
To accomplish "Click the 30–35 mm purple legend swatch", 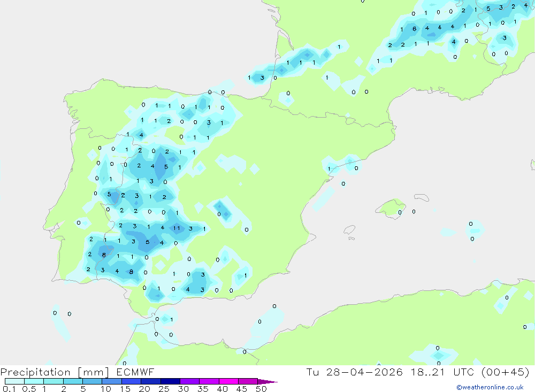I will pos(190,381).
